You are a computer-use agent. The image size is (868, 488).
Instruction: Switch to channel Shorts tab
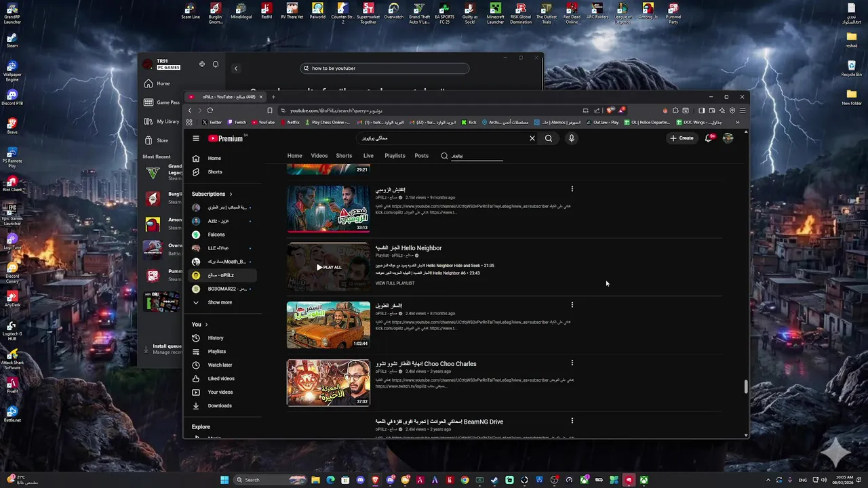point(344,156)
